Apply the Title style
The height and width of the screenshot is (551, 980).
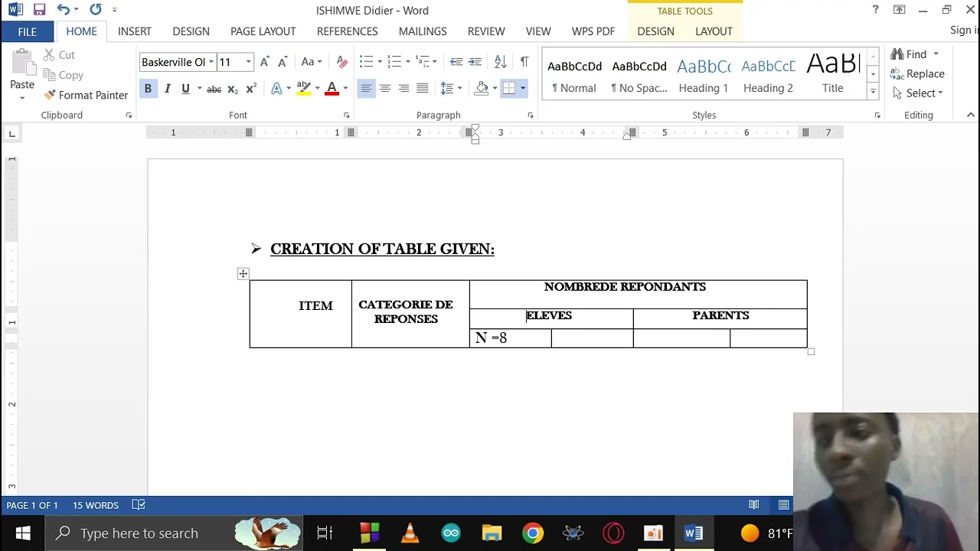[833, 74]
